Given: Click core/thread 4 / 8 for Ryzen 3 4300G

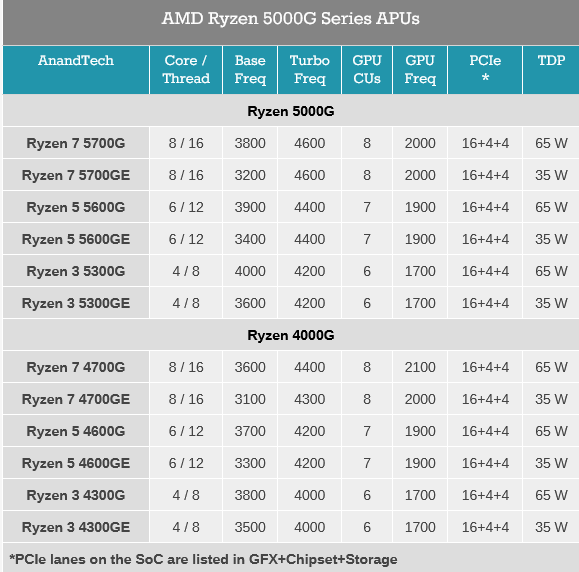Looking at the screenshot, I should 186,495.
